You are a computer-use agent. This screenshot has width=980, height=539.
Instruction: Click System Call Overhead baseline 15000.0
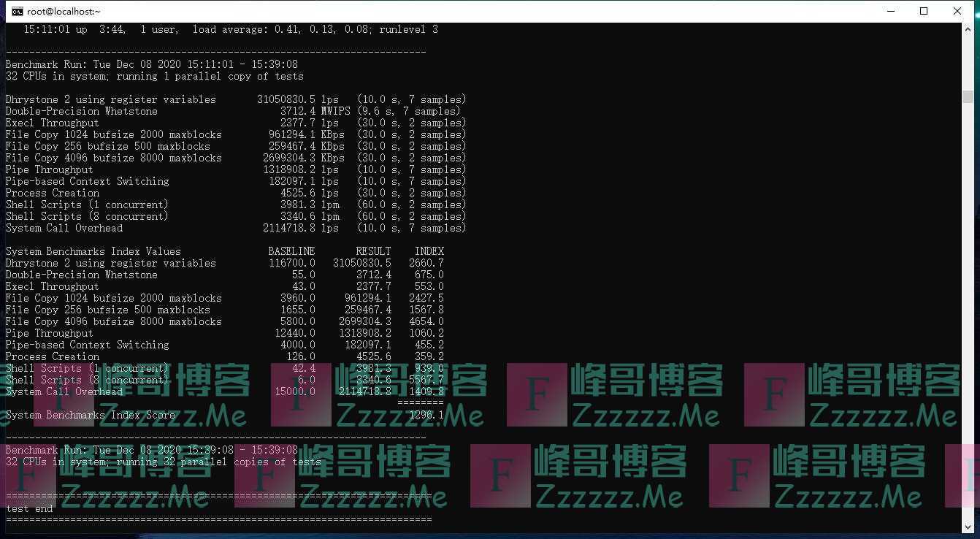pyautogui.click(x=295, y=392)
